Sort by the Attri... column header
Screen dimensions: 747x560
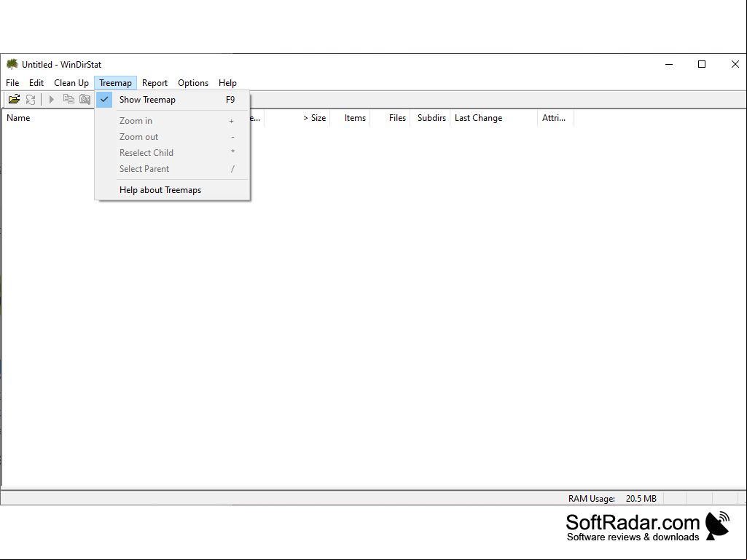click(556, 118)
